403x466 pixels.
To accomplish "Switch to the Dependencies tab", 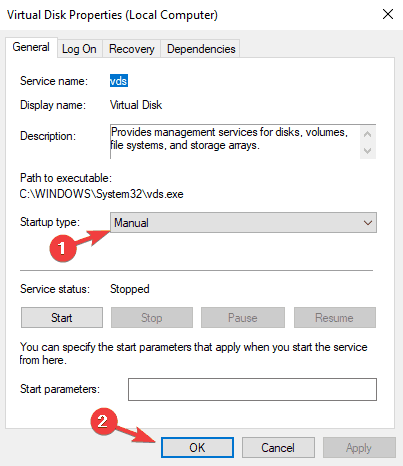I will tap(201, 49).
